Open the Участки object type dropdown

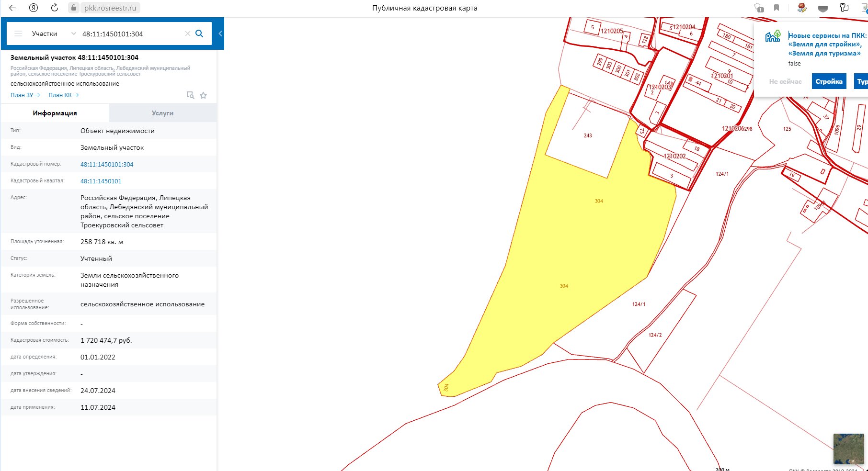pos(54,34)
